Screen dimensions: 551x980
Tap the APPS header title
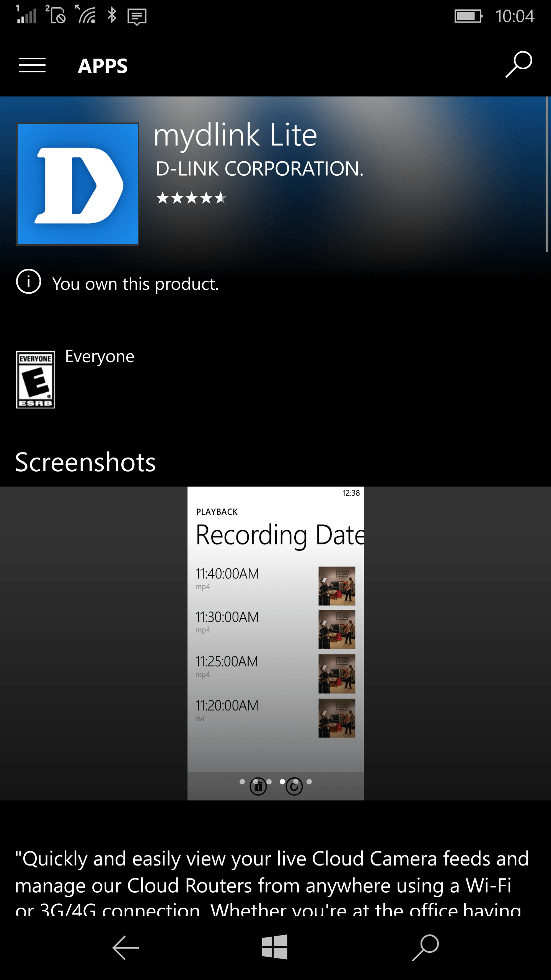coord(103,66)
